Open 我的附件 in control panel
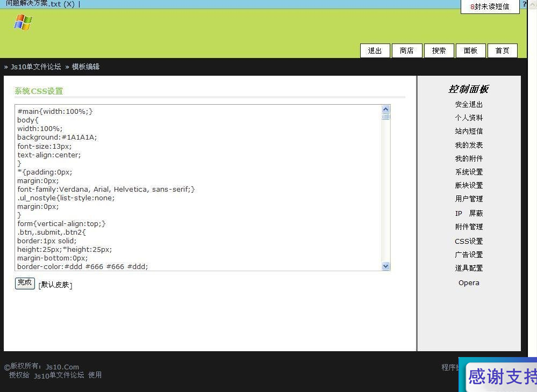 point(469,158)
